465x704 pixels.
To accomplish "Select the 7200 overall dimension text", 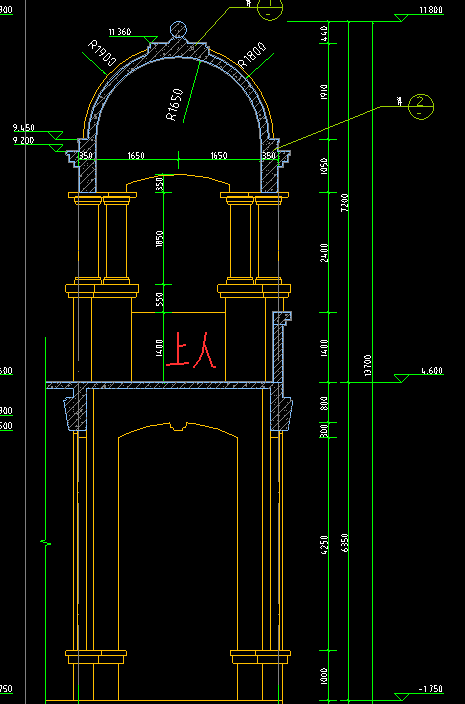I will (345, 203).
